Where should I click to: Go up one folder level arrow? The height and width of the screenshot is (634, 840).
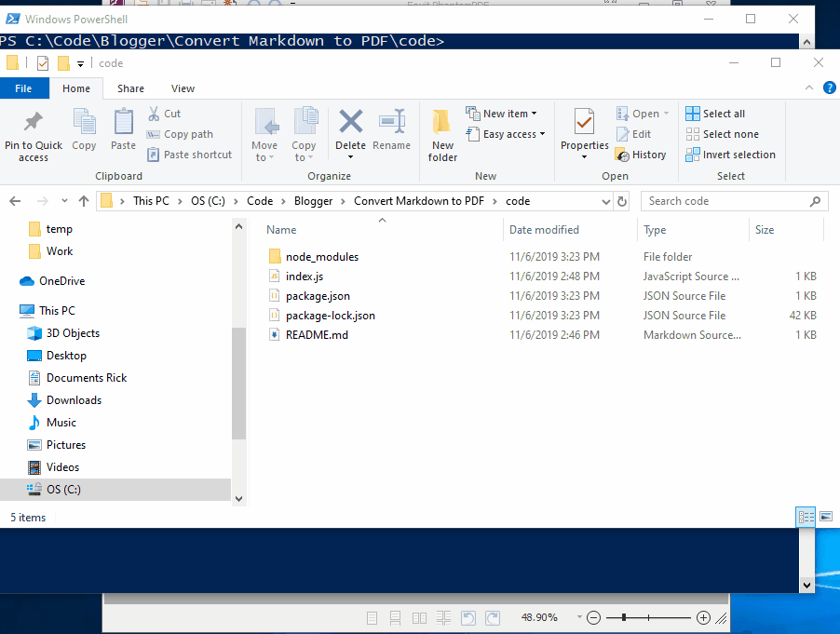[84, 201]
